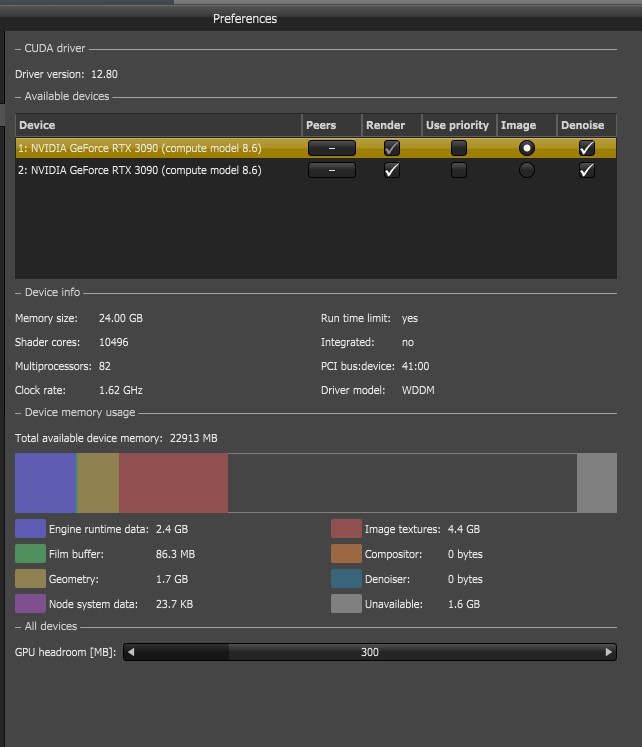
Task: Click Denoiser teal color swatch
Action: point(346,578)
